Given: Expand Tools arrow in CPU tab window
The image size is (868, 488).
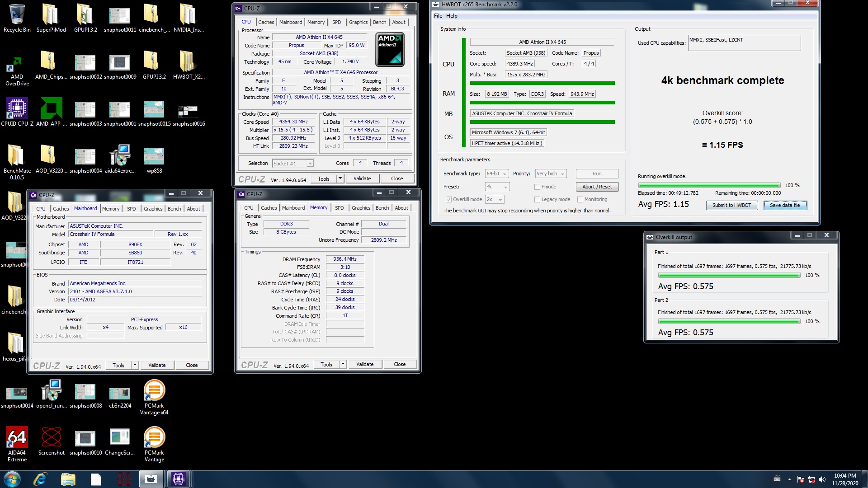Looking at the screenshot, I should click(x=340, y=178).
